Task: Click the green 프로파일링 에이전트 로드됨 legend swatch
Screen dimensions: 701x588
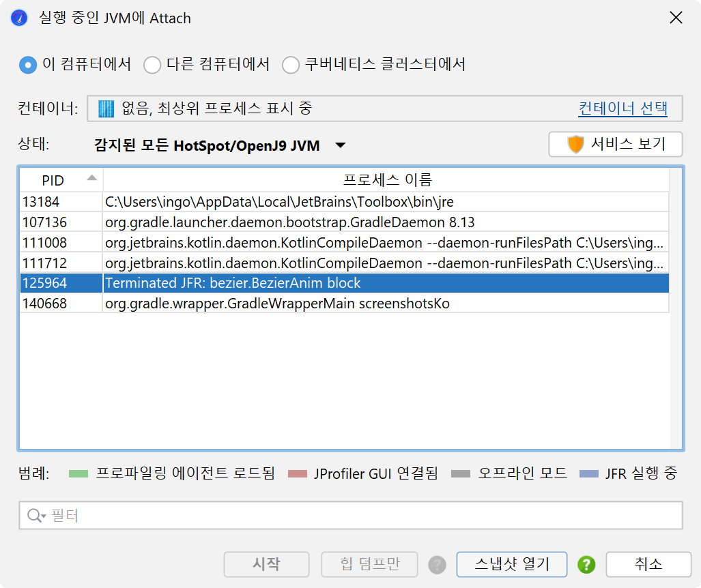Action: tap(78, 473)
